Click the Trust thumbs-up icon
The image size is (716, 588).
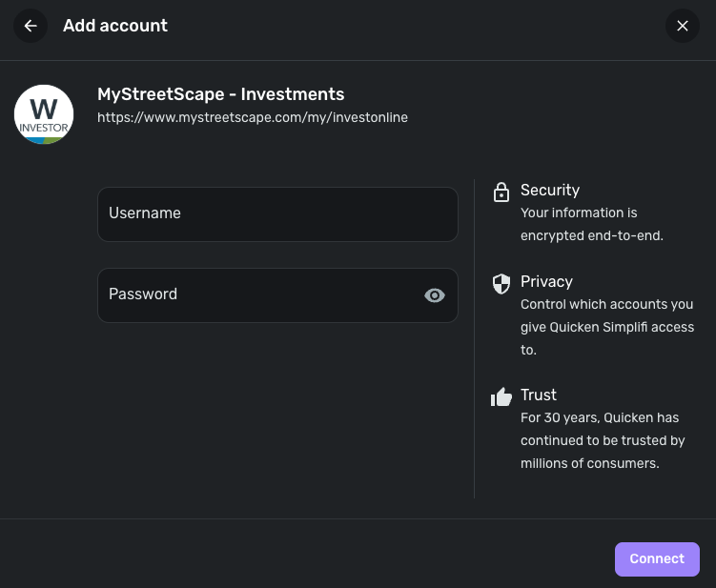click(501, 396)
